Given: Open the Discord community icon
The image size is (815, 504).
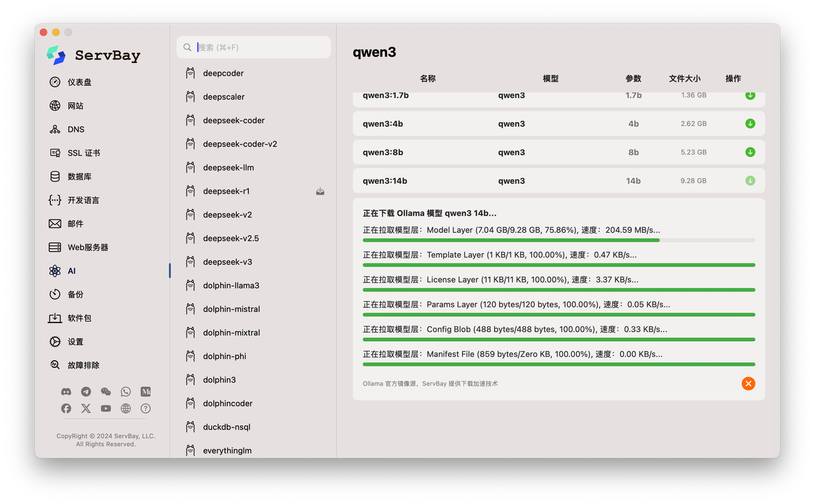Looking at the screenshot, I should tap(66, 392).
